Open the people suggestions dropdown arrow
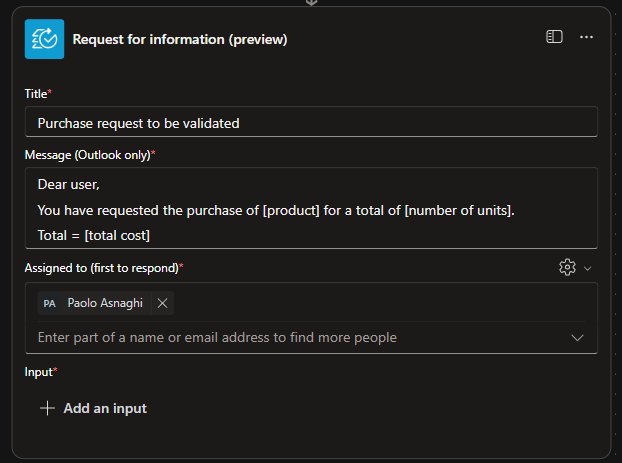622x463 pixels. pyautogui.click(x=577, y=338)
